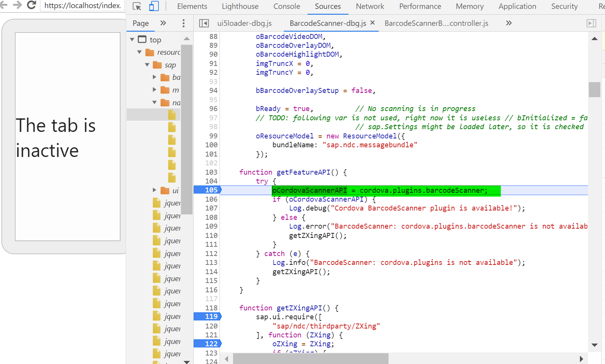Click "The tab is inactive" page text
This screenshot has width=605, height=364.
(56, 138)
